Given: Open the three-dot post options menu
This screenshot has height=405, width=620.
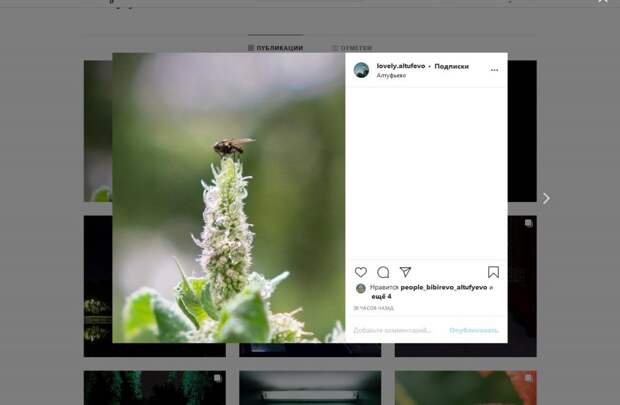Looking at the screenshot, I should [x=494, y=70].
